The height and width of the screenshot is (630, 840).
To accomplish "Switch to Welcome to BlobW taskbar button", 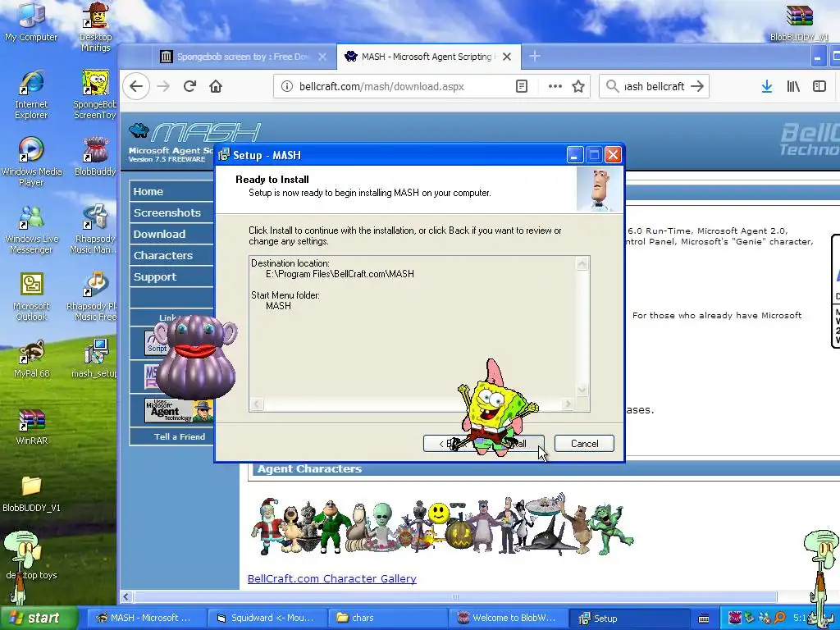I will point(507,619).
